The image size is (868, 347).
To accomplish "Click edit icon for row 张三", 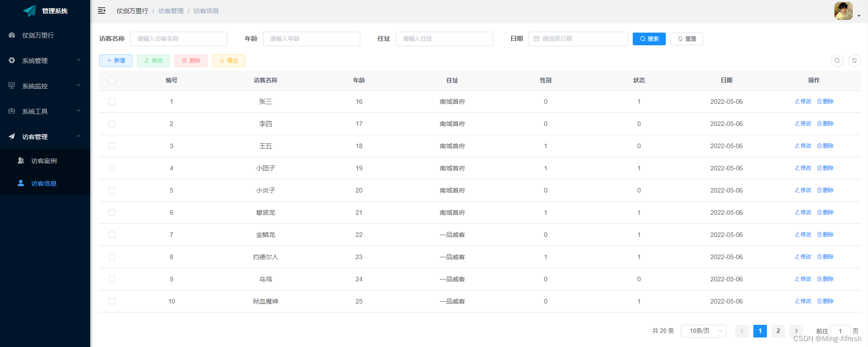I will click(803, 101).
